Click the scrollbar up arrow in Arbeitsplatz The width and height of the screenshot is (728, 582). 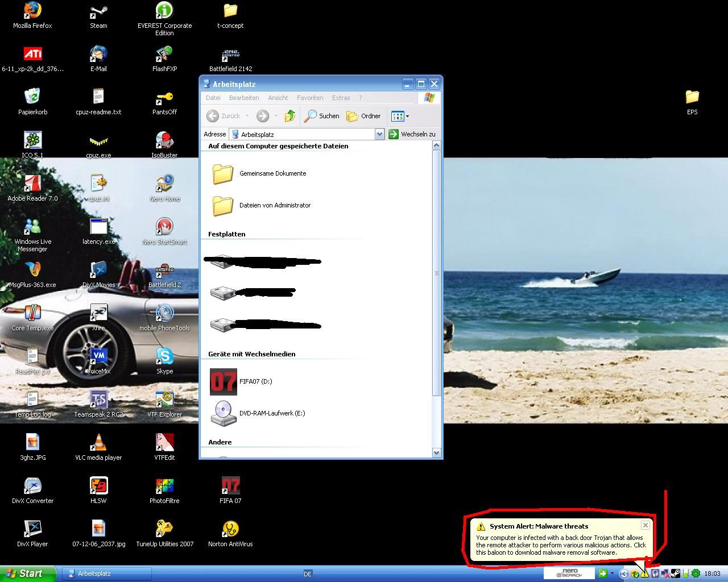point(437,146)
